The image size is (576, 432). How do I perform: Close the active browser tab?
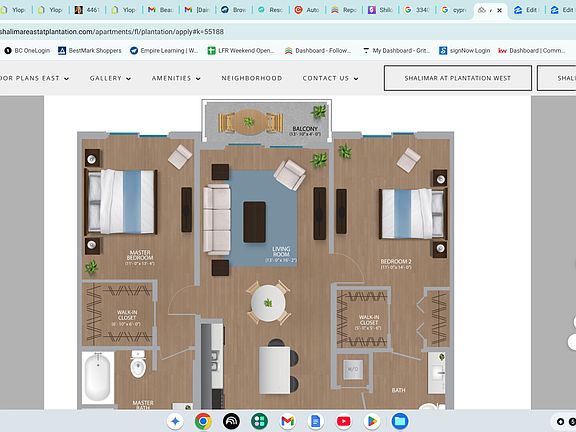500,10
